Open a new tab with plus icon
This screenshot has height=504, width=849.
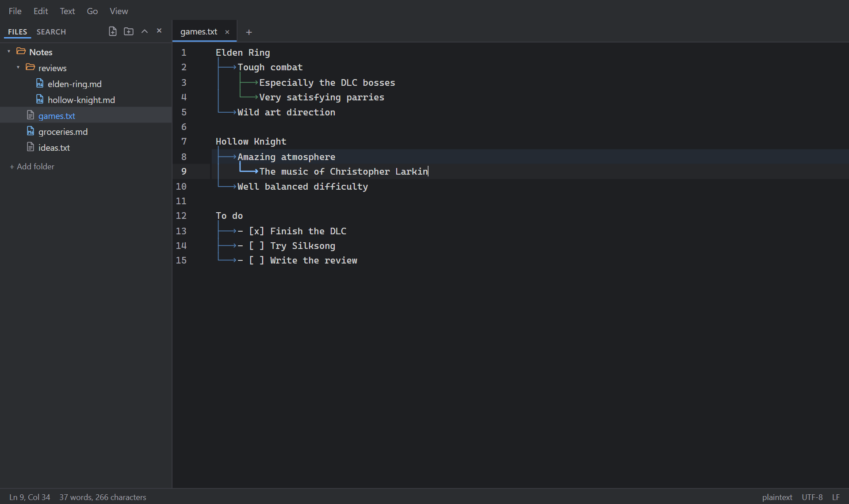[x=249, y=32]
